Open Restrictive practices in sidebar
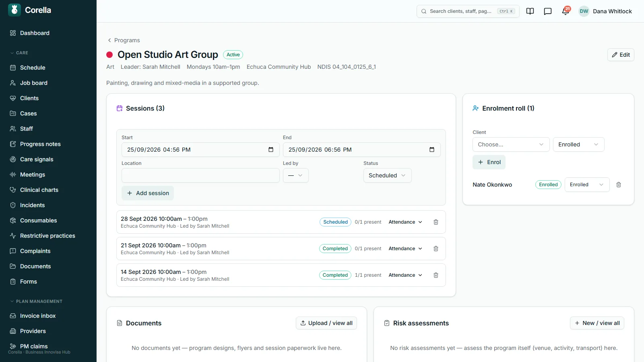644x362 pixels. [x=47, y=236]
